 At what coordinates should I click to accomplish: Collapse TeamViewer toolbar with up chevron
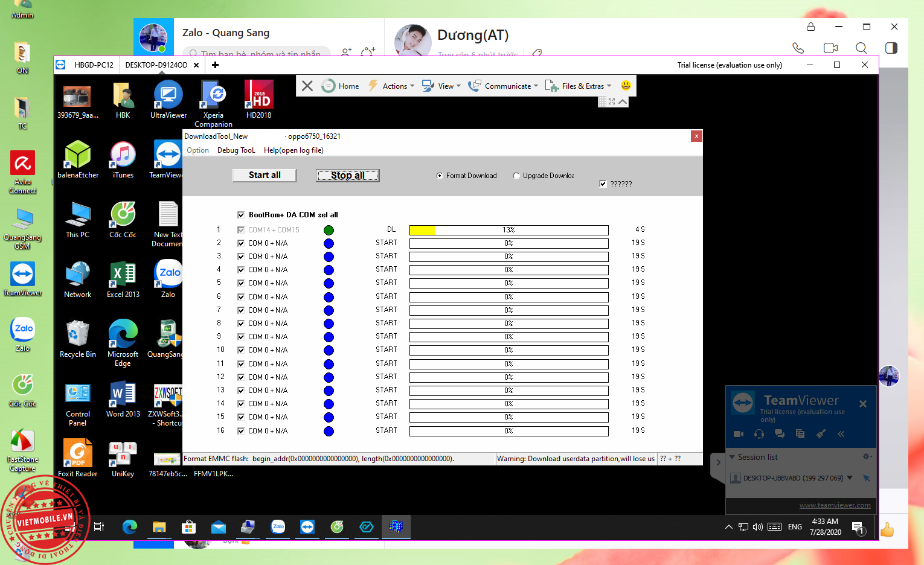(x=623, y=101)
